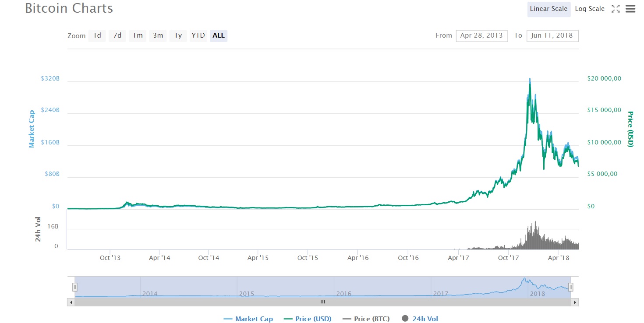
Task: Set zoom range to 1m
Action: (138, 35)
